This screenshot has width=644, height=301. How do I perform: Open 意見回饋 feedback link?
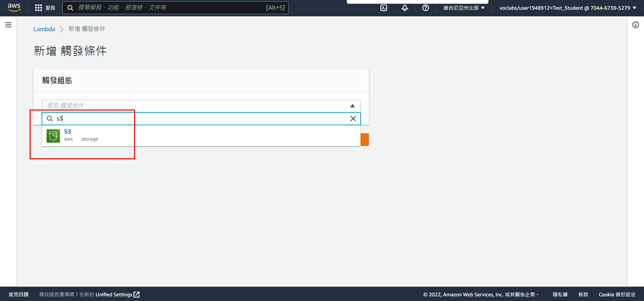tap(19, 294)
